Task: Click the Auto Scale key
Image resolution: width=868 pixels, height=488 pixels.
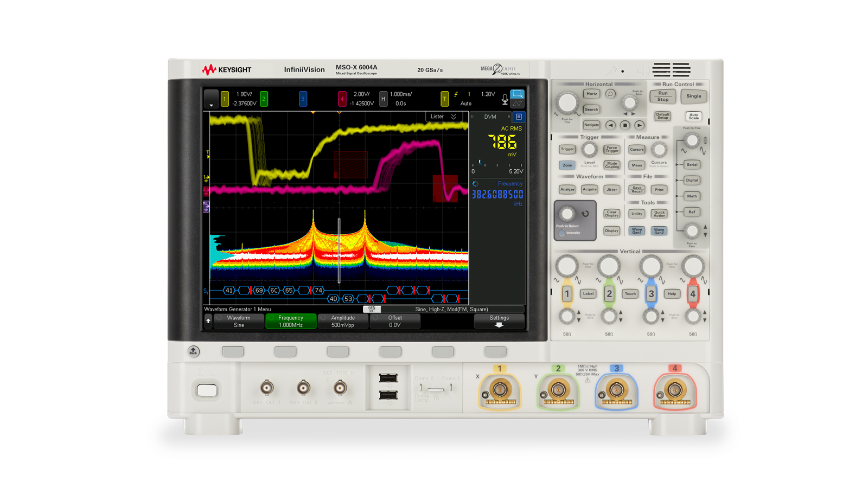Action: point(694,116)
